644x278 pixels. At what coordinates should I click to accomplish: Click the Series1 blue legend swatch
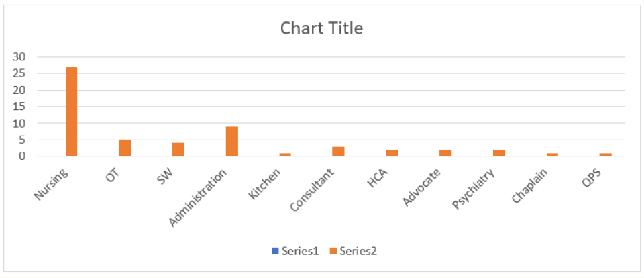tap(275, 251)
